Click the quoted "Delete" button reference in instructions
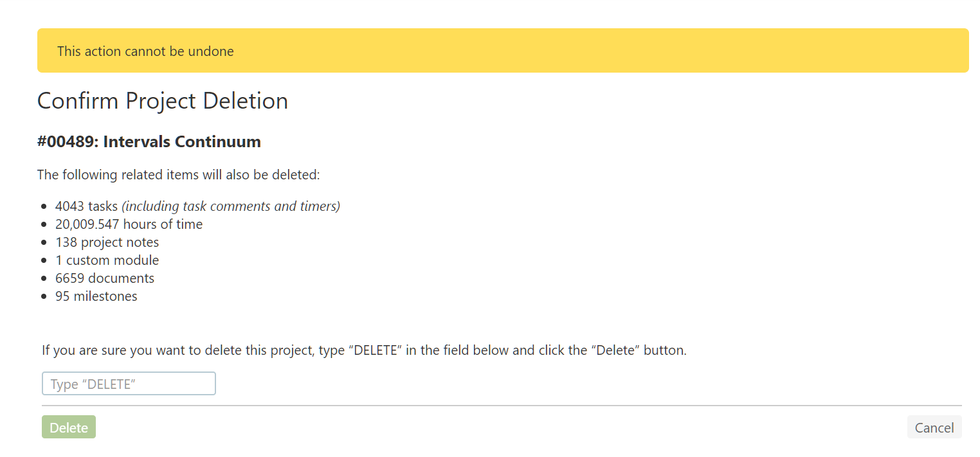The width and height of the screenshot is (980, 457). 614,351
